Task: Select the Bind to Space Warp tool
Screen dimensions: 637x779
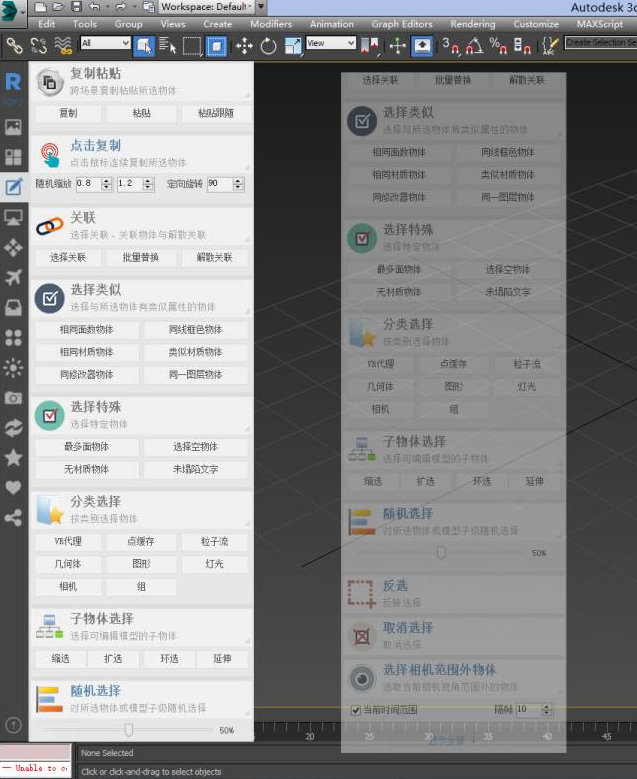Action: click(x=63, y=46)
